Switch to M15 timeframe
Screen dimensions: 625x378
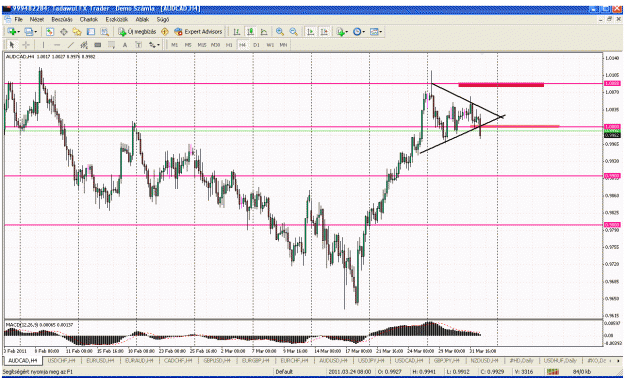tap(202, 45)
